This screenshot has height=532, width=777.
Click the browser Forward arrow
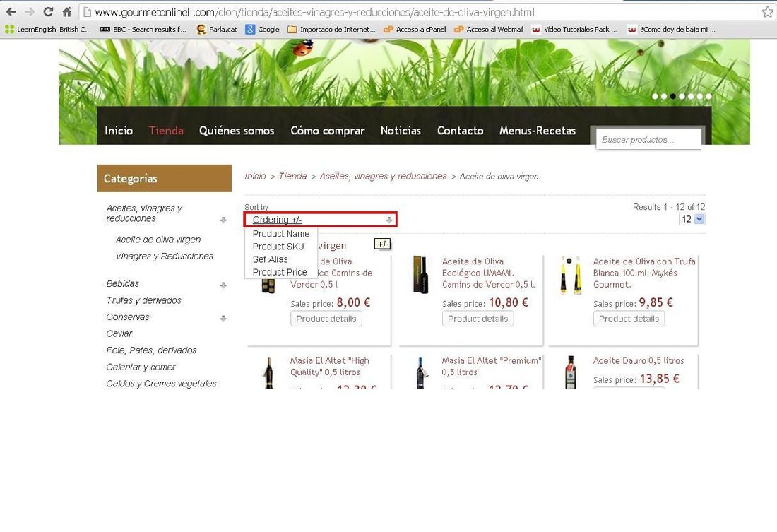click(x=30, y=11)
